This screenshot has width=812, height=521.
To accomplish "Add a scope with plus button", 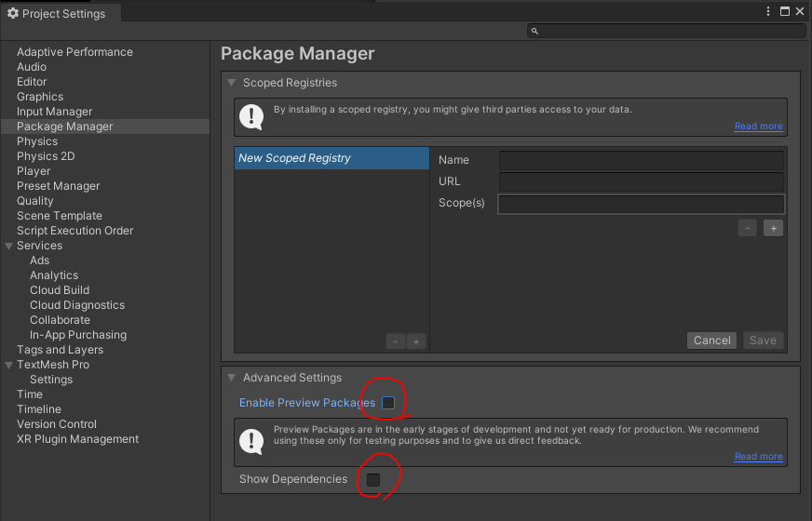I will (x=773, y=228).
